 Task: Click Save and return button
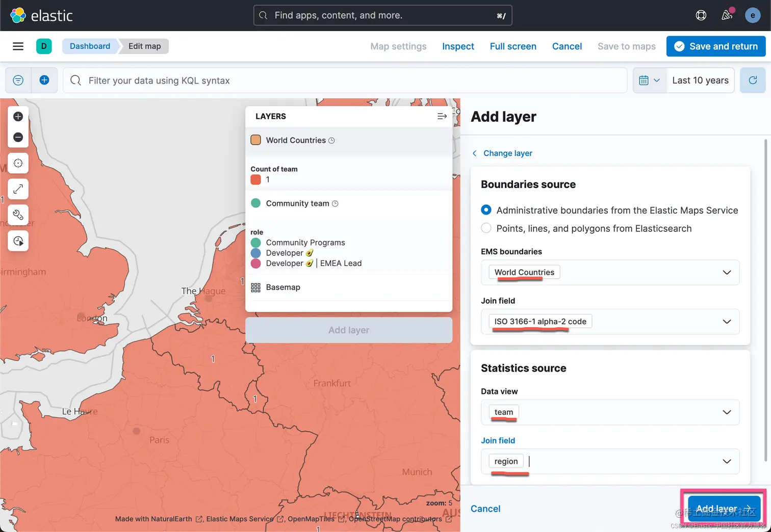pos(716,46)
